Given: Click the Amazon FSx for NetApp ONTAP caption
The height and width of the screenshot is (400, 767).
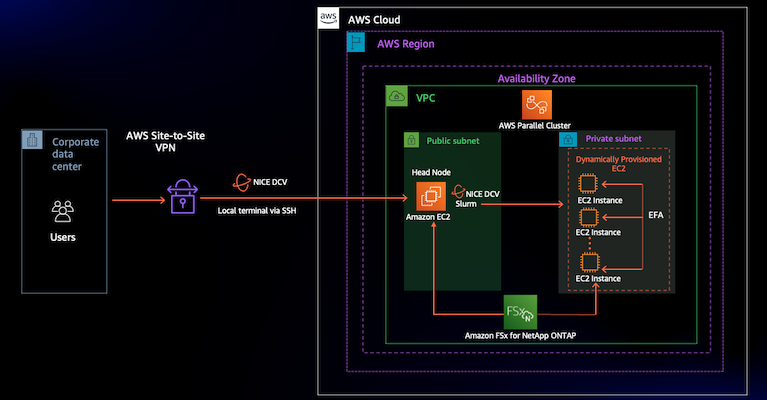Looking at the screenshot, I should (520, 336).
